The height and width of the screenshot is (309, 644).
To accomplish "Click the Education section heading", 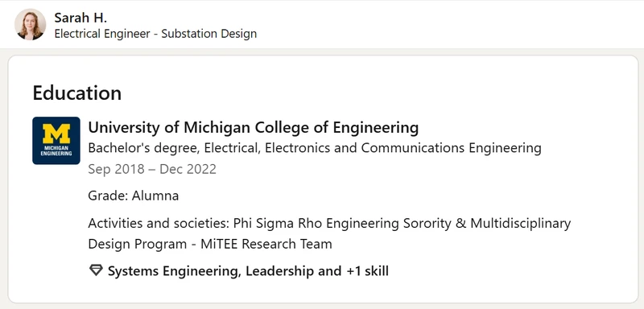I will (x=77, y=93).
